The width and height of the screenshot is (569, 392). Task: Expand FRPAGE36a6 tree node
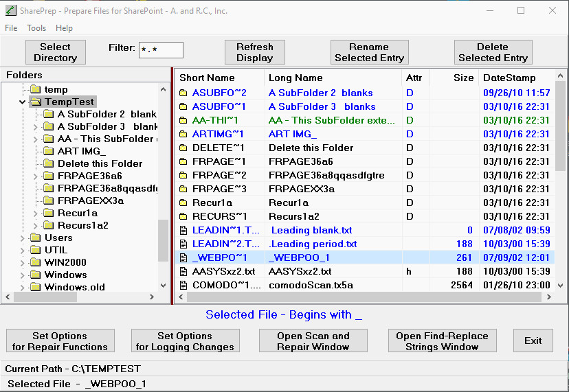click(x=35, y=176)
